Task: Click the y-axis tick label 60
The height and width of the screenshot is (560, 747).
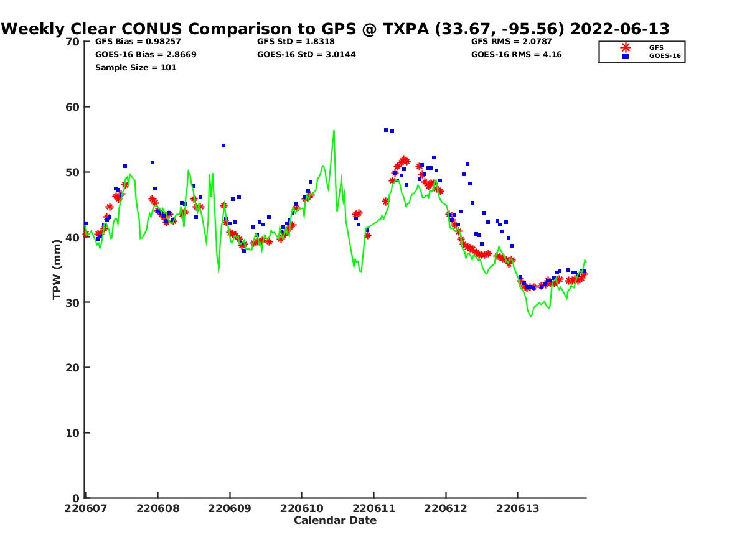Action: tap(73, 107)
